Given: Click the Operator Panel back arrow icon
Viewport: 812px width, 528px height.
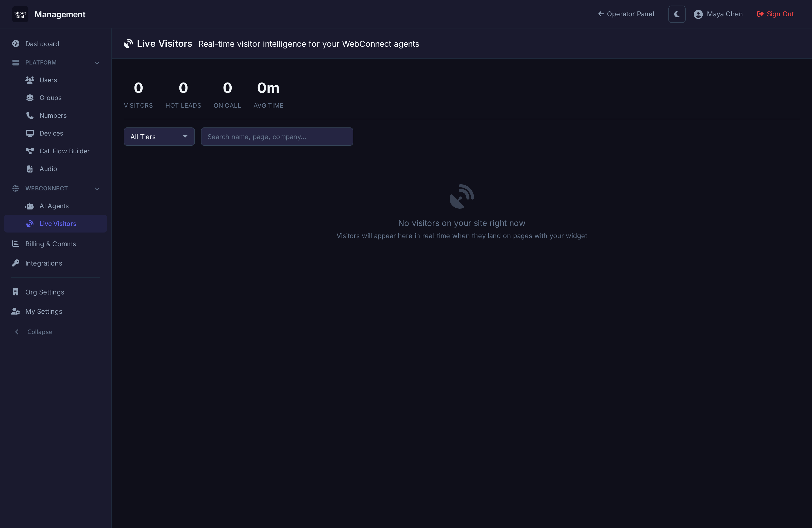Looking at the screenshot, I should [x=601, y=14].
